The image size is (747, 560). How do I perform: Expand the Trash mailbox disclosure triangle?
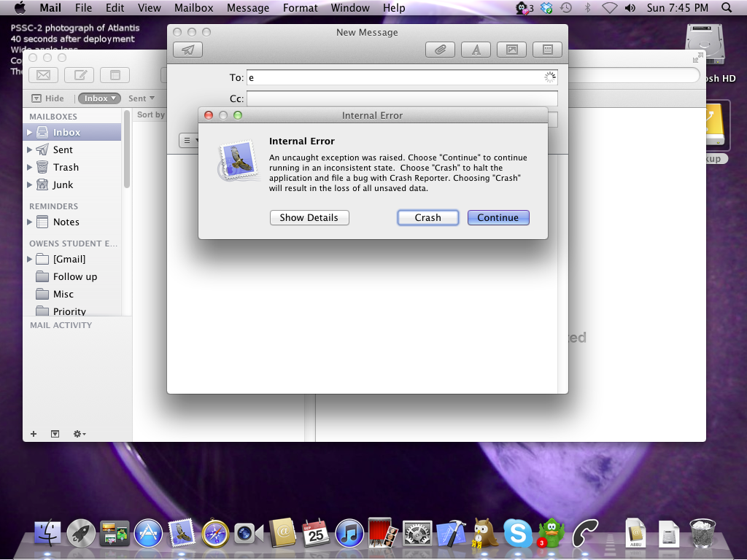pyautogui.click(x=29, y=167)
